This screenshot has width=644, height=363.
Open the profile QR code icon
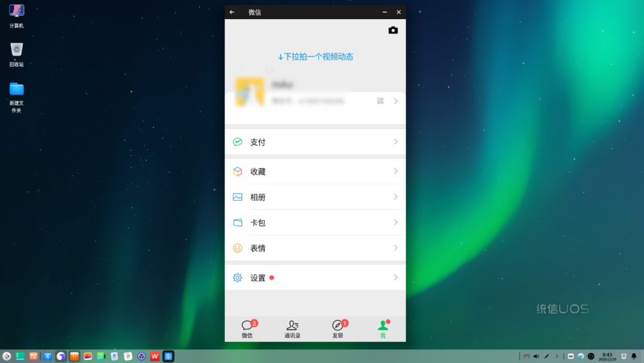coord(380,101)
